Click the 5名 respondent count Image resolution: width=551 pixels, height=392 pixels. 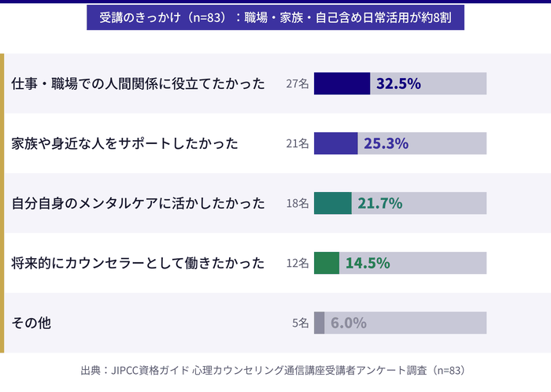300,323
